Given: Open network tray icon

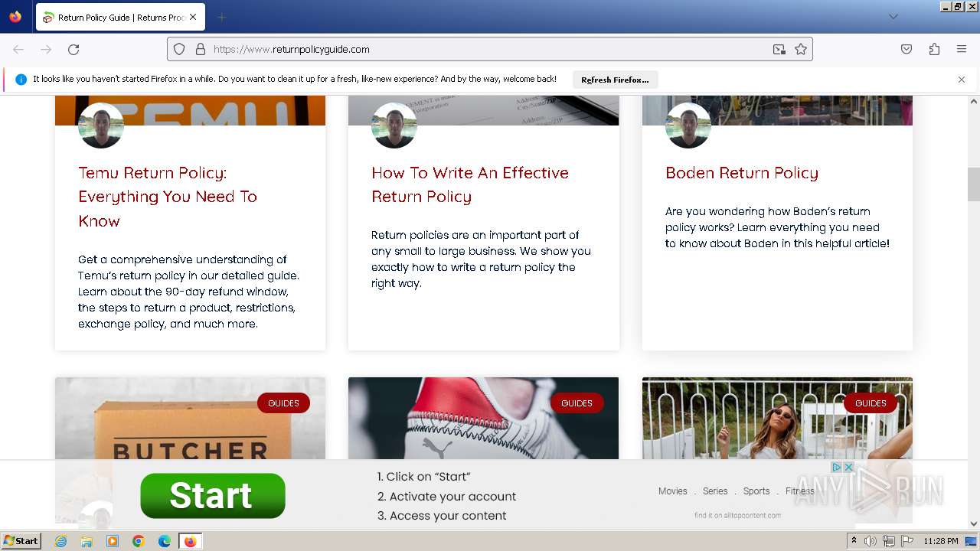Looking at the screenshot, I should pyautogui.click(x=888, y=541).
